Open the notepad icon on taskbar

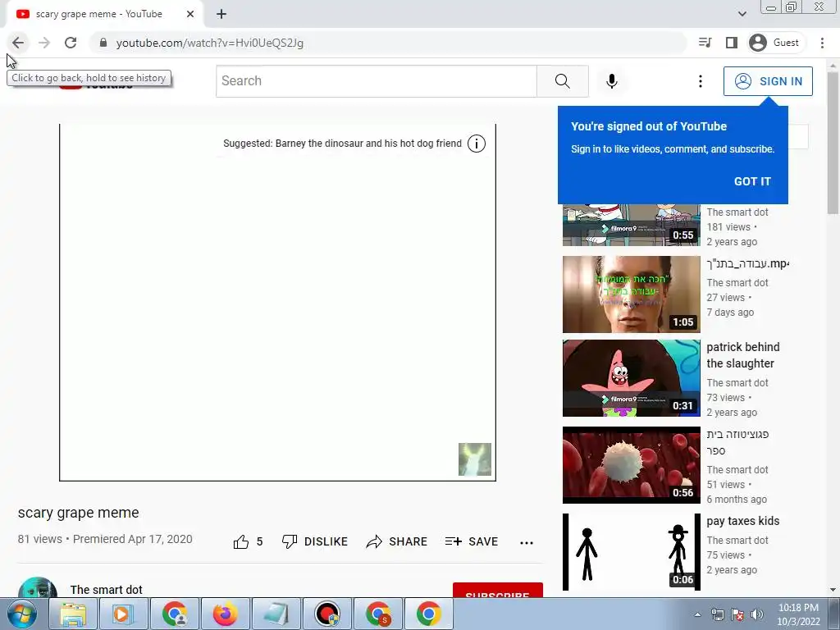coord(276,614)
